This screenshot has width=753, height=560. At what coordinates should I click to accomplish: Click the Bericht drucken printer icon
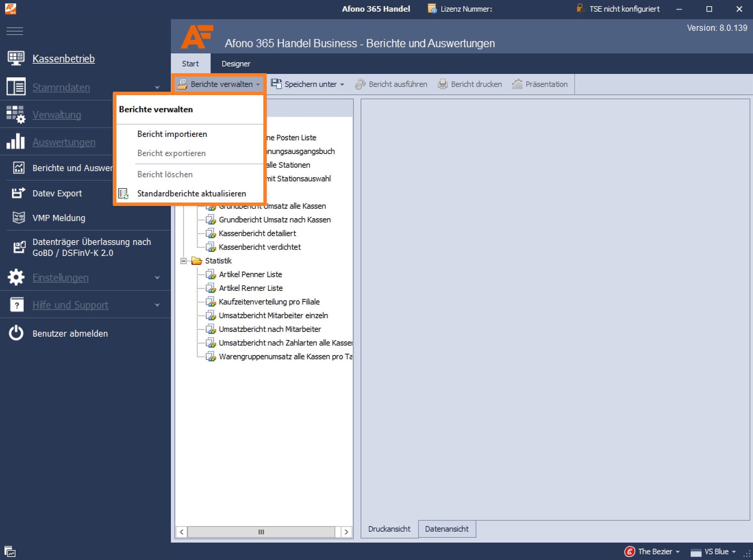pyautogui.click(x=443, y=84)
